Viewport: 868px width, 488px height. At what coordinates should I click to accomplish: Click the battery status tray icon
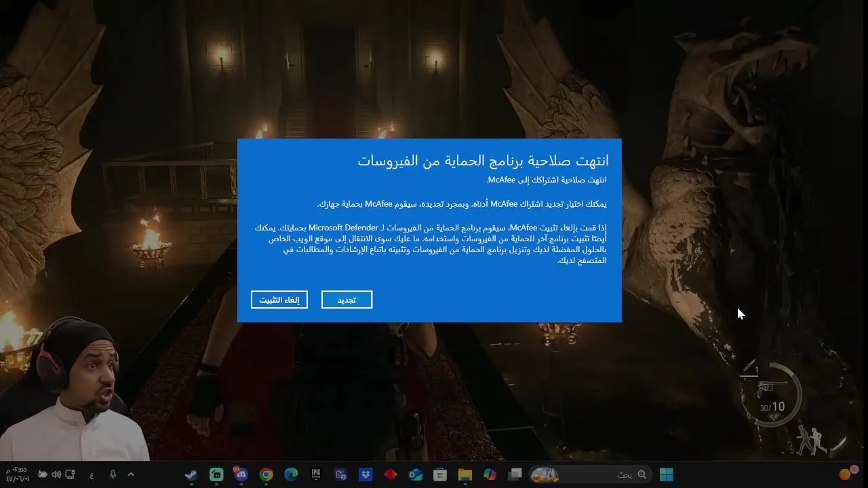(x=42, y=474)
